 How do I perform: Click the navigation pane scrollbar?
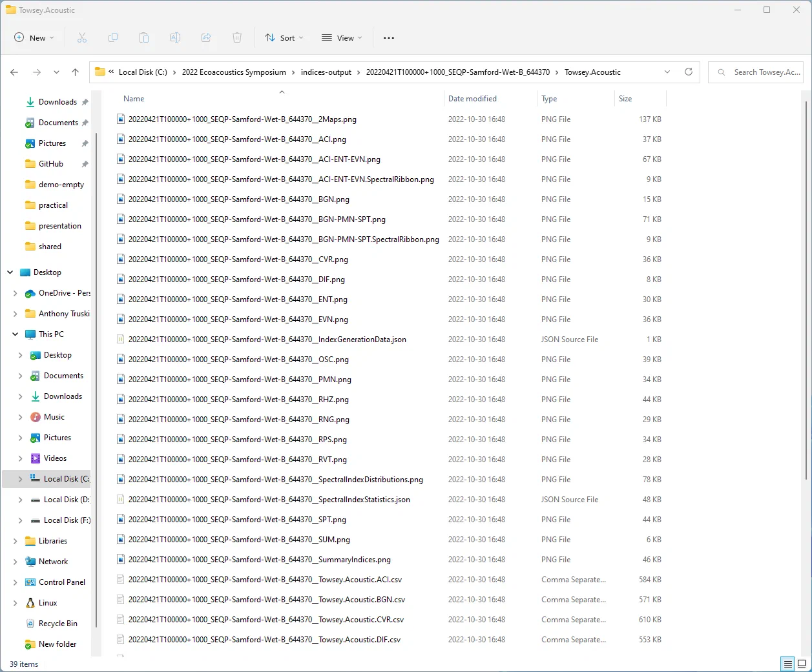[x=96, y=381]
